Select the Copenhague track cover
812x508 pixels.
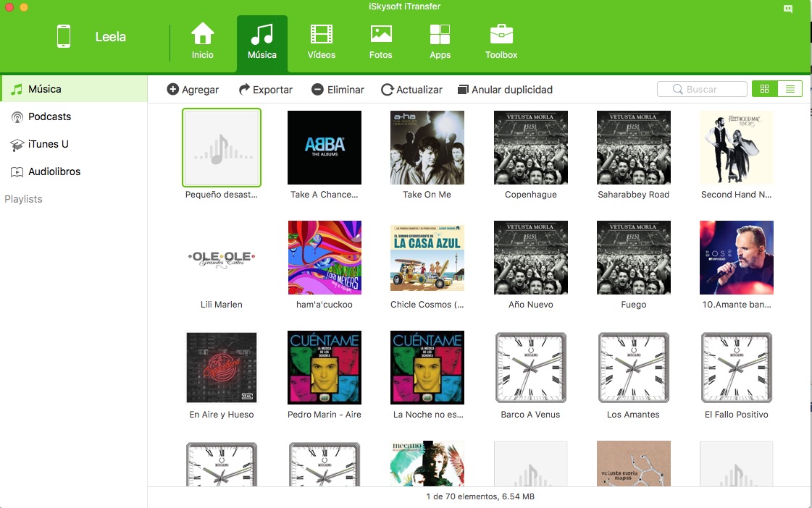pos(531,148)
